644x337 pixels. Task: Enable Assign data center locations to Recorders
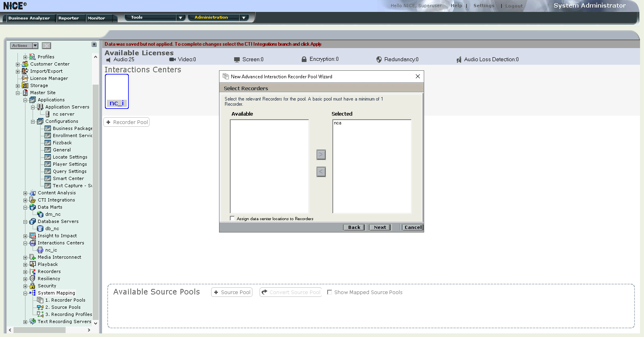click(x=232, y=218)
